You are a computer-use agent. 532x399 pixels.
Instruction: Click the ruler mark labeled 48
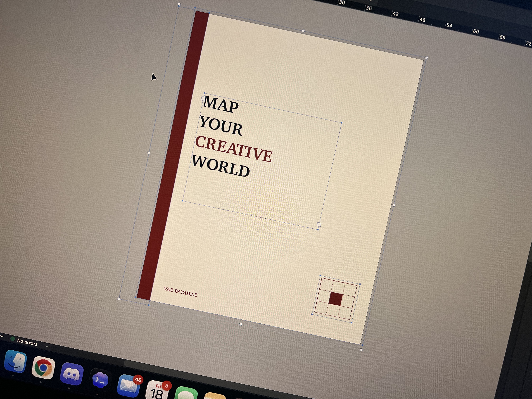[x=422, y=20]
